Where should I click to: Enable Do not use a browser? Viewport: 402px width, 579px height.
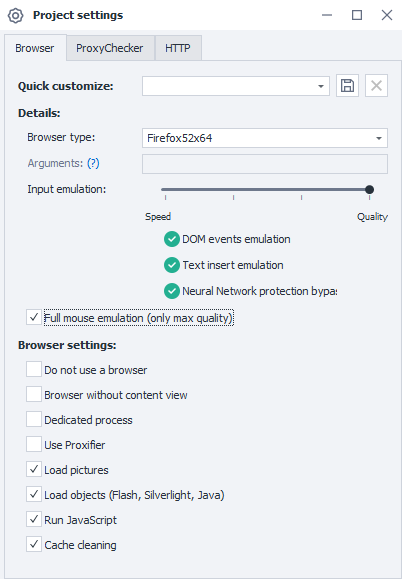coord(34,369)
